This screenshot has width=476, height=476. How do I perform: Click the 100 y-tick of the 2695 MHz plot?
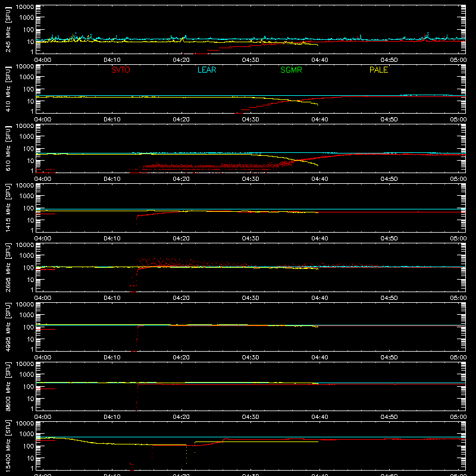(29, 267)
